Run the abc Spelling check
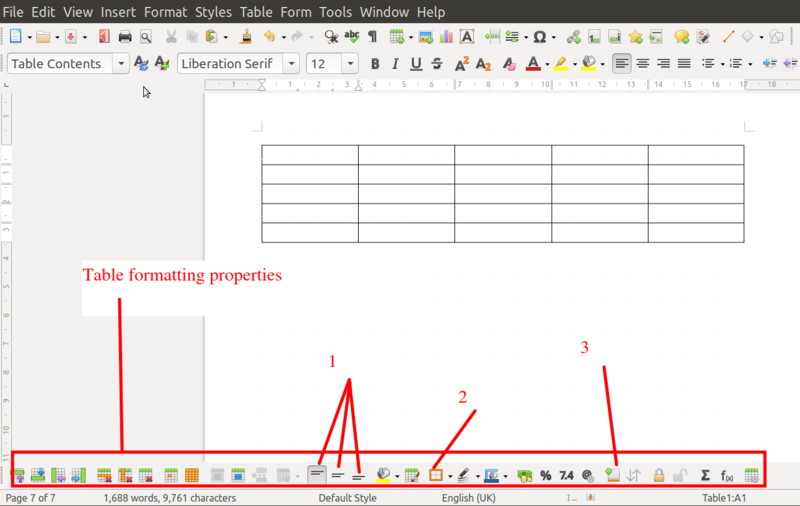This screenshot has width=800, height=506. coord(352,37)
